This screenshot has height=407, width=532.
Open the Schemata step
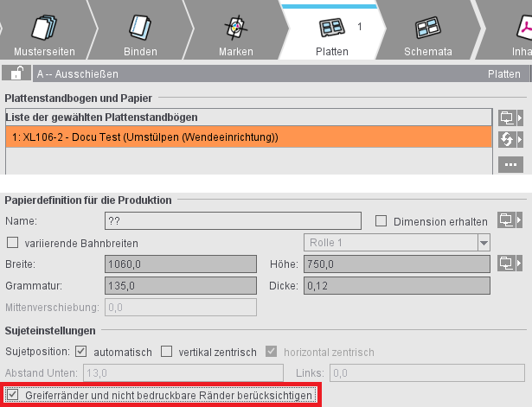coord(428,30)
